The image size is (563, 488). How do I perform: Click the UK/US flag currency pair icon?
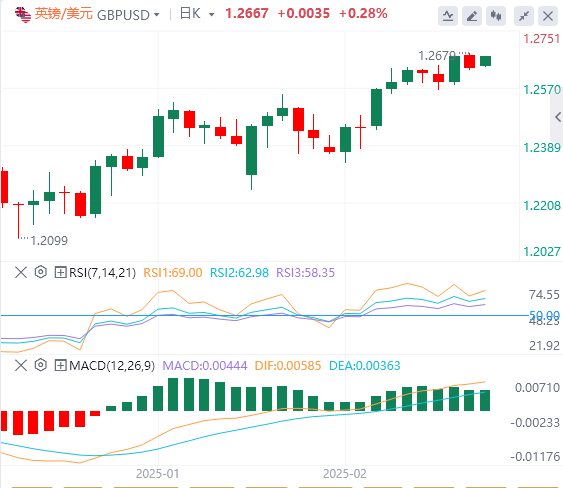coord(23,14)
